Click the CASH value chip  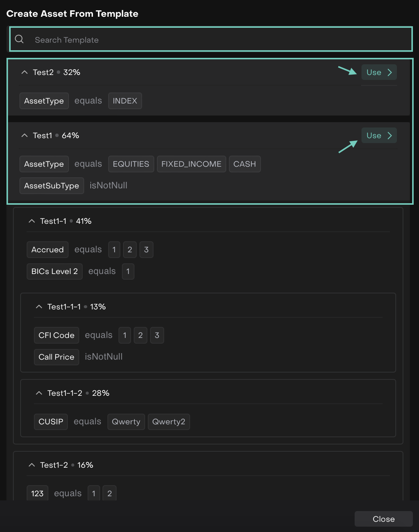coord(245,164)
